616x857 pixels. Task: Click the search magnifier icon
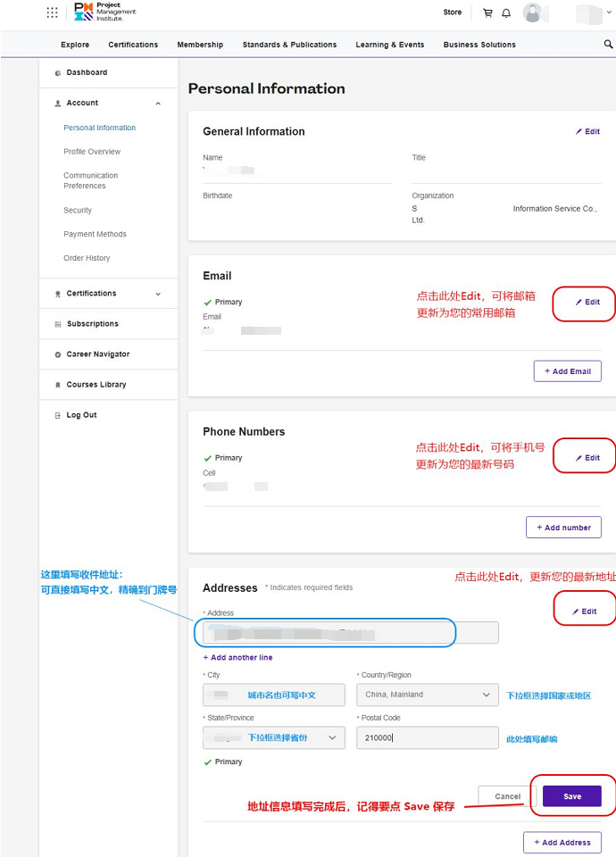click(609, 44)
